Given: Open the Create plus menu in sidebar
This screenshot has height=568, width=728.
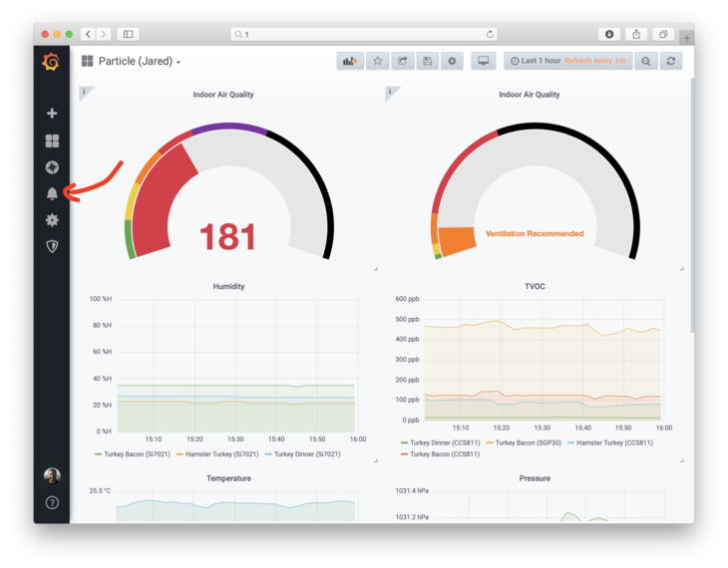Looking at the screenshot, I should point(52,114).
